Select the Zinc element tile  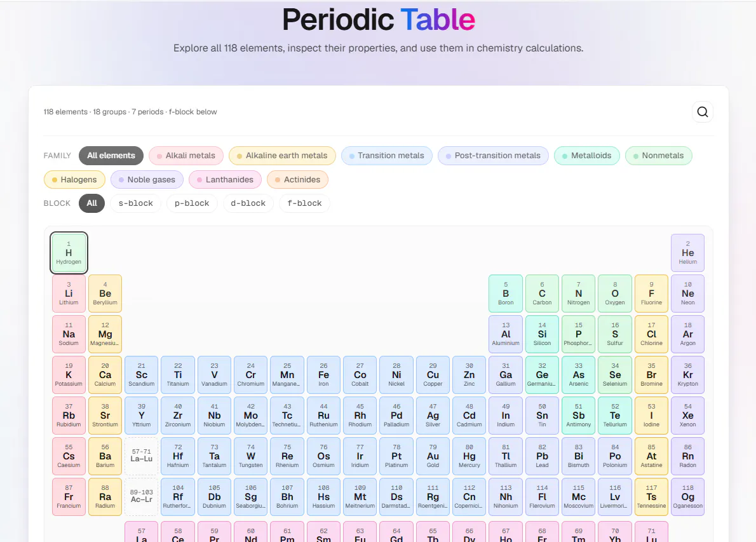point(469,375)
